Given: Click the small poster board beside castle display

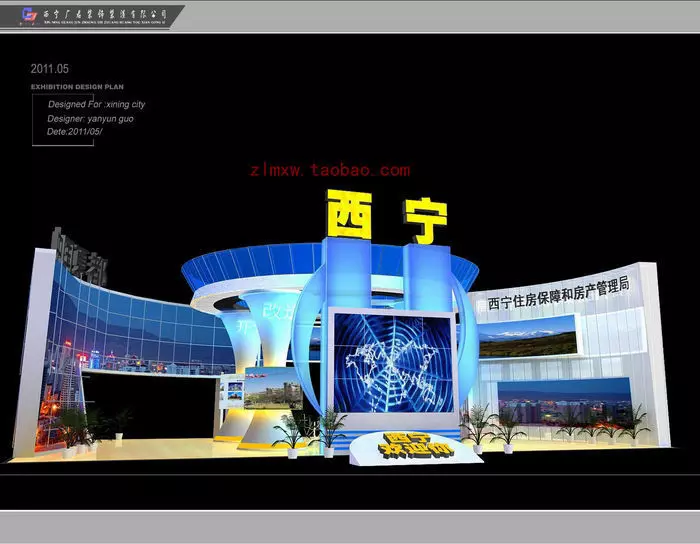Looking at the screenshot, I should (x=232, y=391).
